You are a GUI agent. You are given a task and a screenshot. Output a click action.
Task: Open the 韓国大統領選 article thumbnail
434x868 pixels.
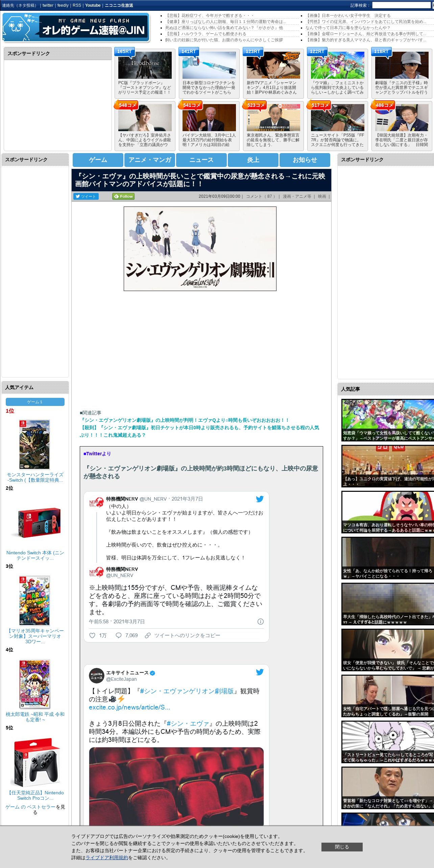pos(402,118)
